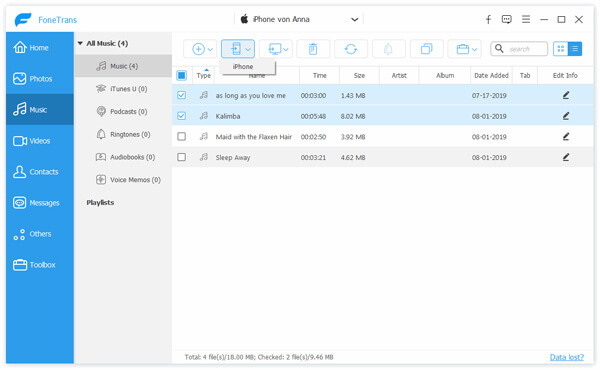600x370 pixels.
Task: Sort by Size column header
Action: 359,75
